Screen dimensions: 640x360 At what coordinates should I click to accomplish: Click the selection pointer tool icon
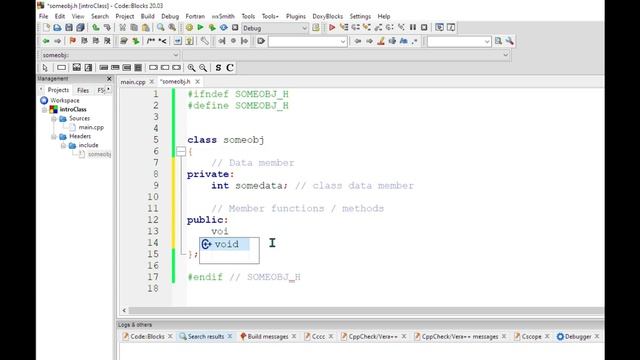(x=45, y=67)
